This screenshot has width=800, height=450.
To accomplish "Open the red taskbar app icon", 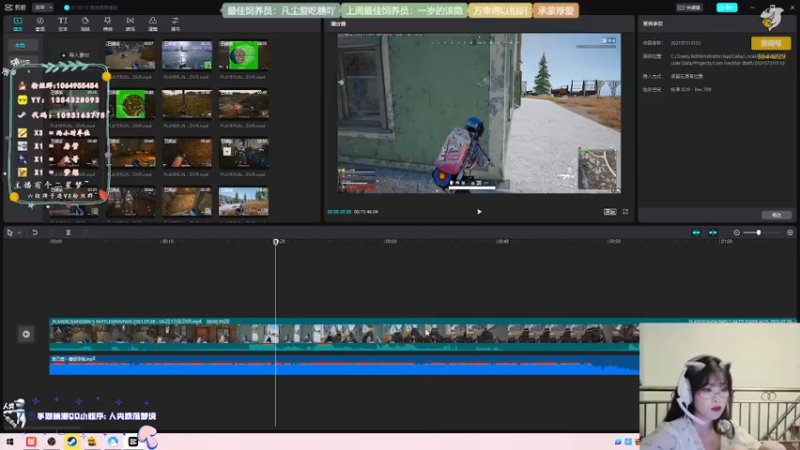I will pyautogui.click(x=31, y=441).
